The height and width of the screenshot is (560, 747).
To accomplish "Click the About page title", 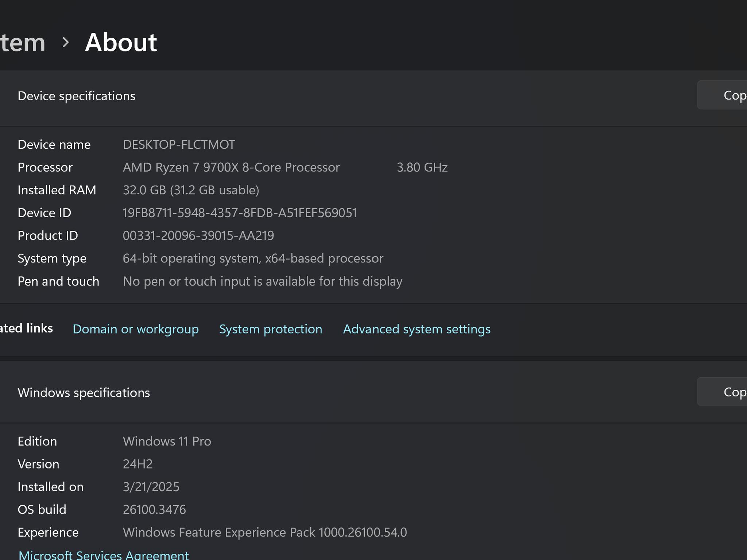I will point(121,42).
